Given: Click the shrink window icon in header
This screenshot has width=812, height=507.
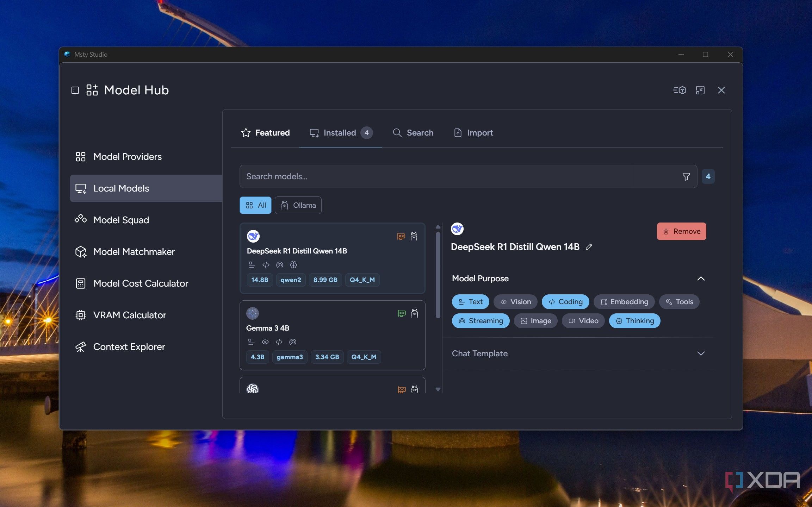Looking at the screenshot, I should click(x=700, y=90).
